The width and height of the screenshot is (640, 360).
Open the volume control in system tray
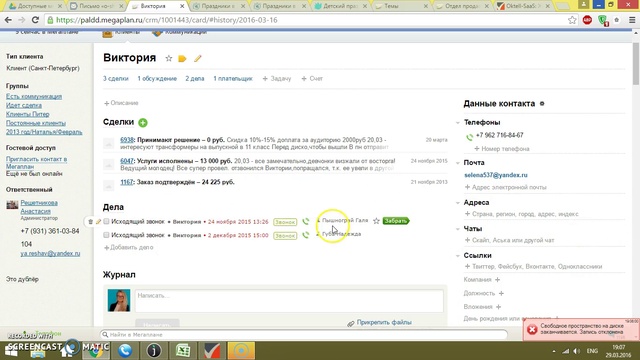click(x=576, y=351)
